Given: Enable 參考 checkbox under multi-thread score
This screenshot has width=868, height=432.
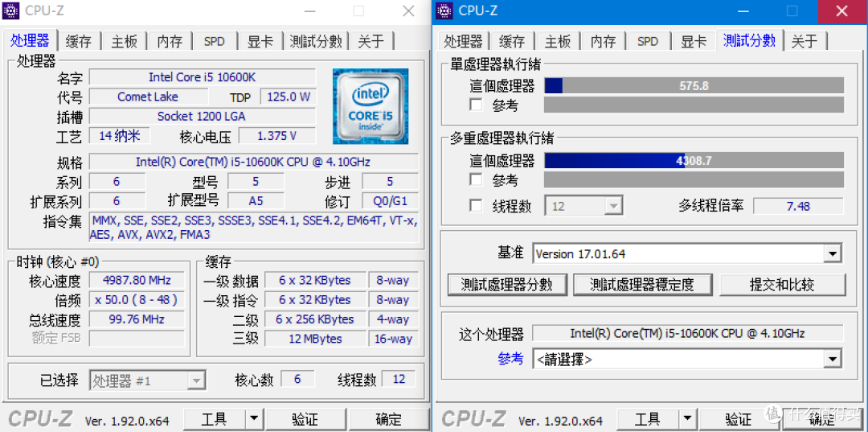Looking at the screenshot, I should pos(476,179).
